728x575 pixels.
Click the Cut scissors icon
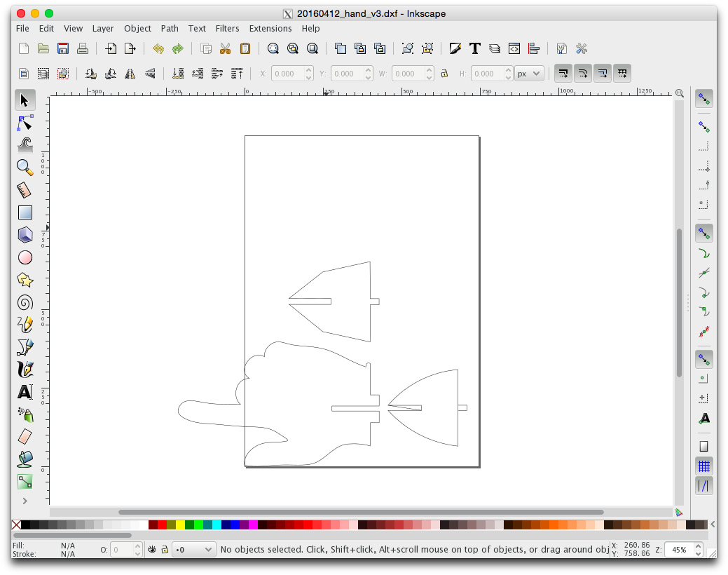[225, 48]
